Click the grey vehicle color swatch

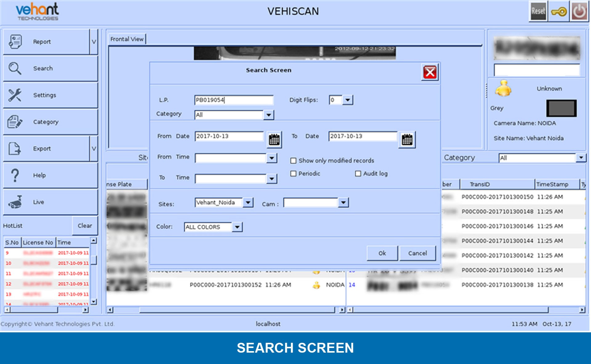[561, 108]
